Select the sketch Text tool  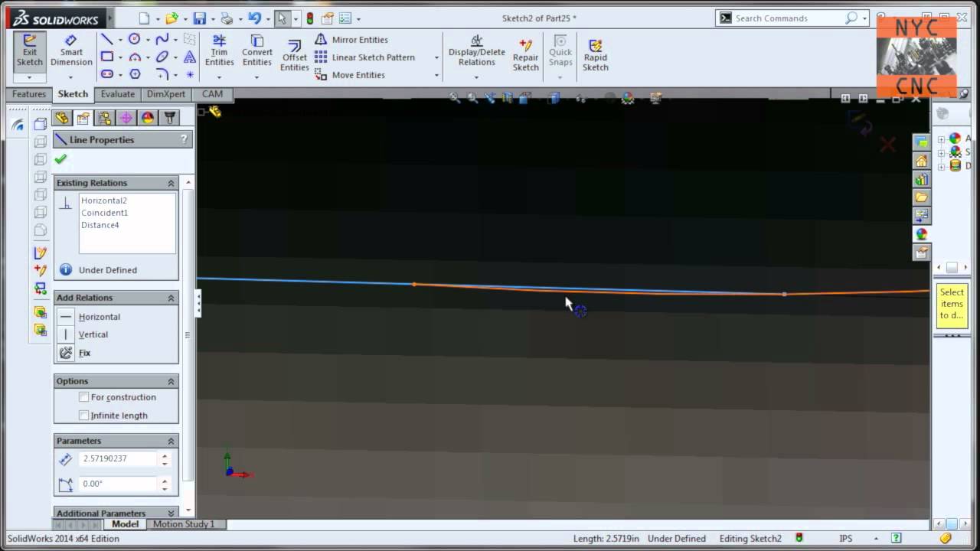click(190, 57)
